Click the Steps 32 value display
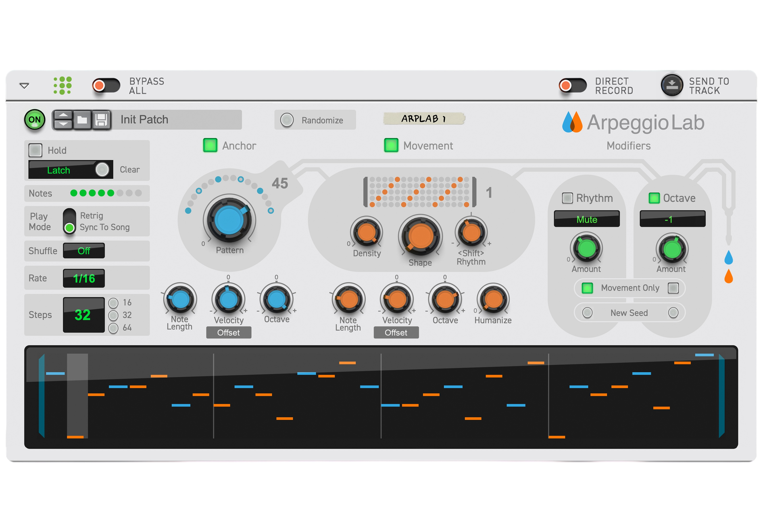The height and width of the screenshot is (532, 760). pos(84,315)
